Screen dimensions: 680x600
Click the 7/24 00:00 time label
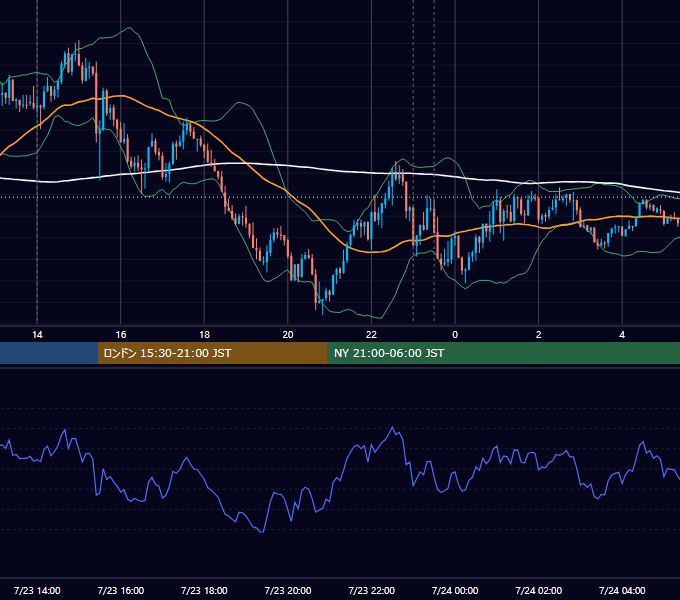point(455,590)
